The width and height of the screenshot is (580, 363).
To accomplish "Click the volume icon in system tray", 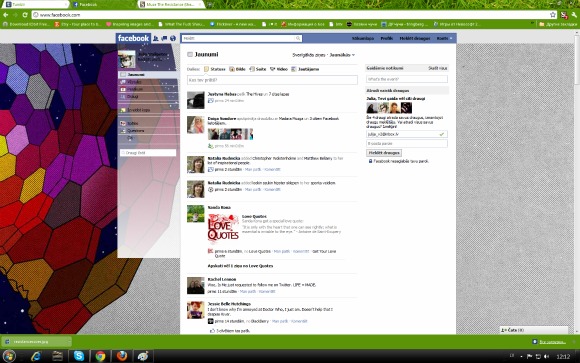I will [x=546, y=356].
